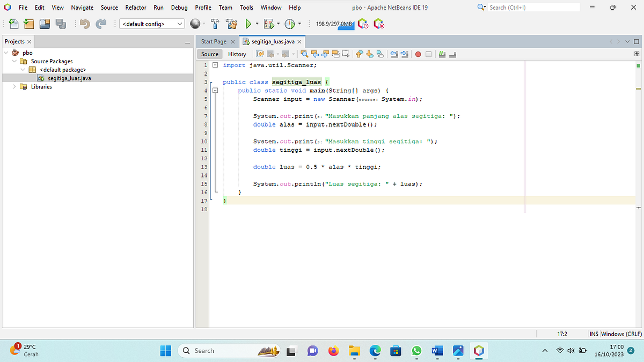
Task: Open the default config dropdown
Action: click(x=152, y=24)
